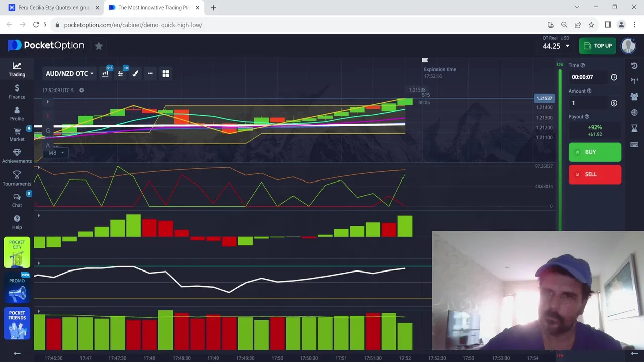Show Payout help tooltip icon
644x362 pixels.
point(587,117)
